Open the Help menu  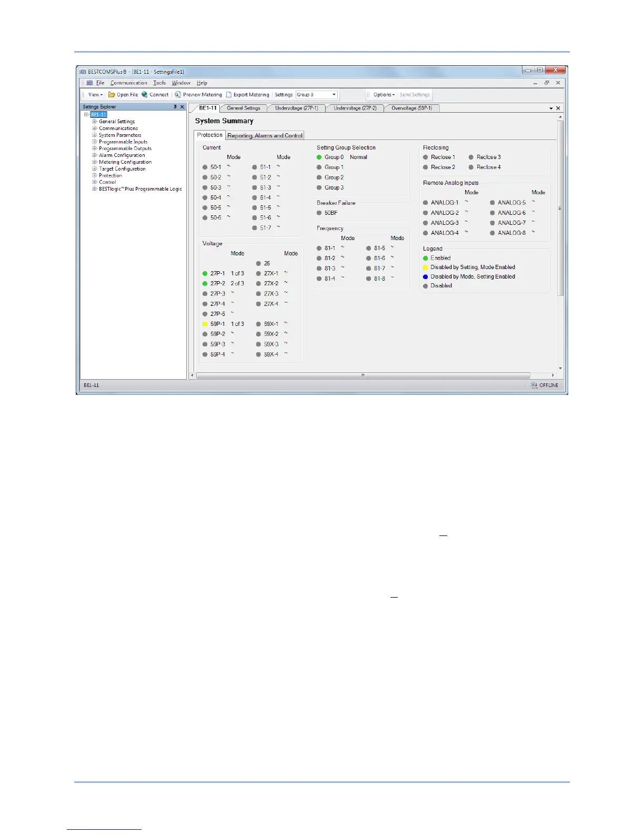[x=202, y=83]
